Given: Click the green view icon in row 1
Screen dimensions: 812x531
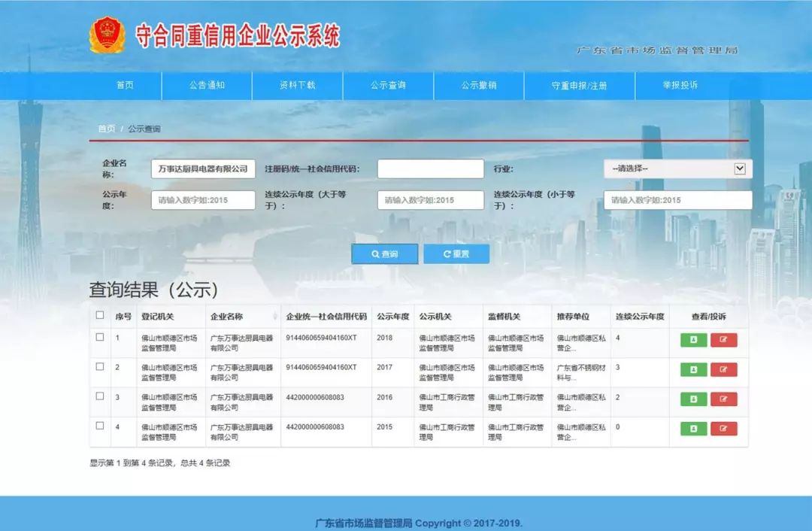Looking at the screenshot, I should 693,340.
